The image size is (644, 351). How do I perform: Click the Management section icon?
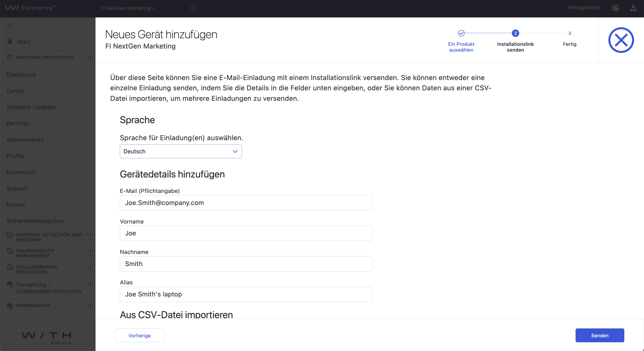pyautogui.click(x=10, y=306)
